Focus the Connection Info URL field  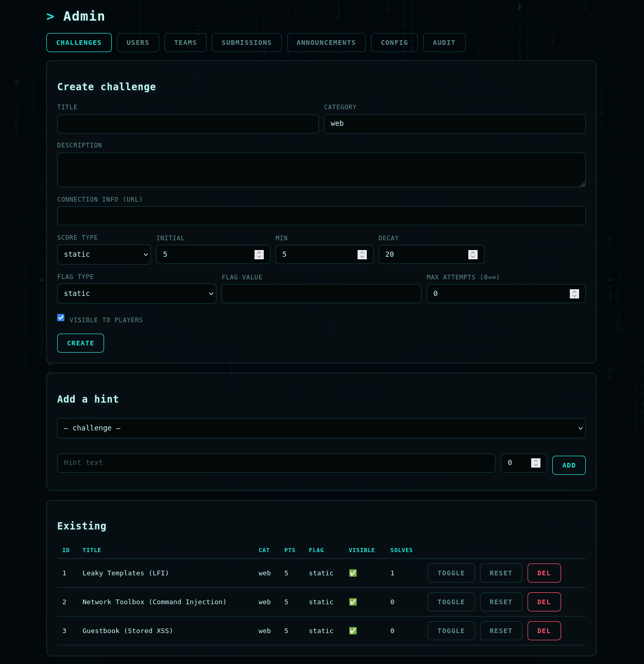pyautogui.click(x=321, y=215)
